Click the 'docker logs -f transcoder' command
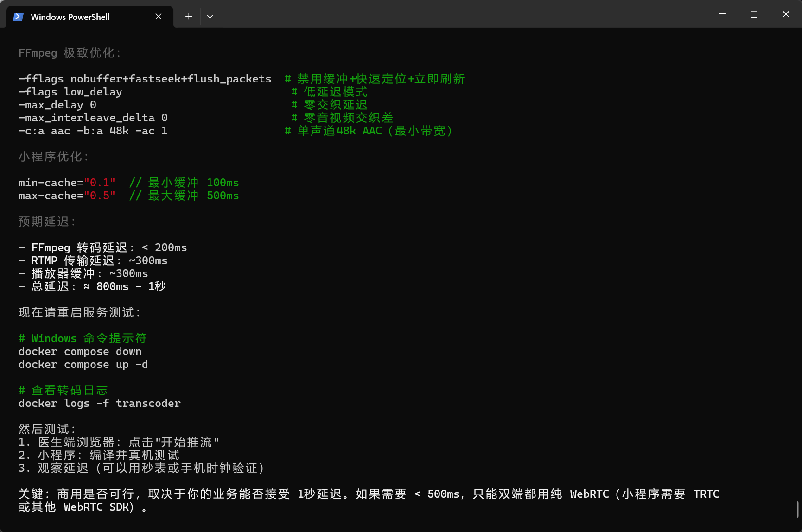This screenshot has height=532, width=802. (100, 403)
